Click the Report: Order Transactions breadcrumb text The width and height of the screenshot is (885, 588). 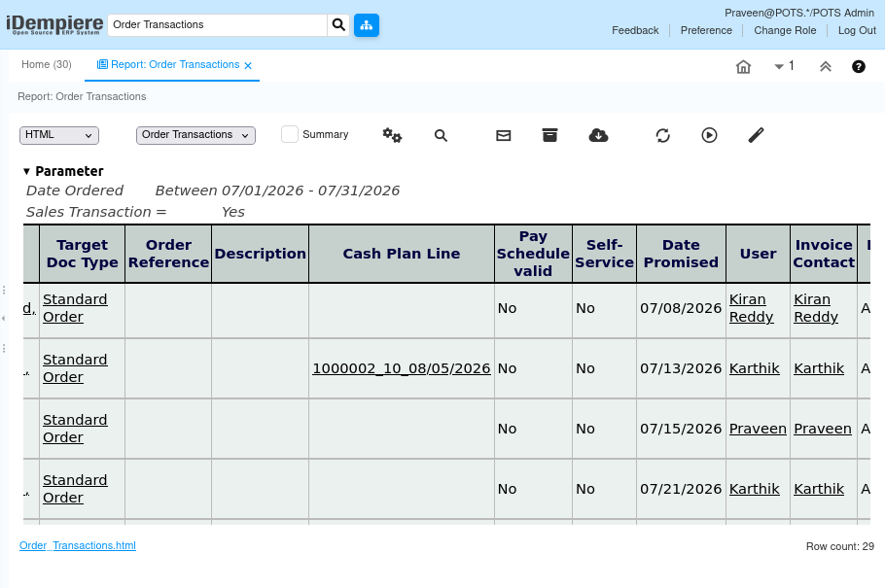click(82, 96)
